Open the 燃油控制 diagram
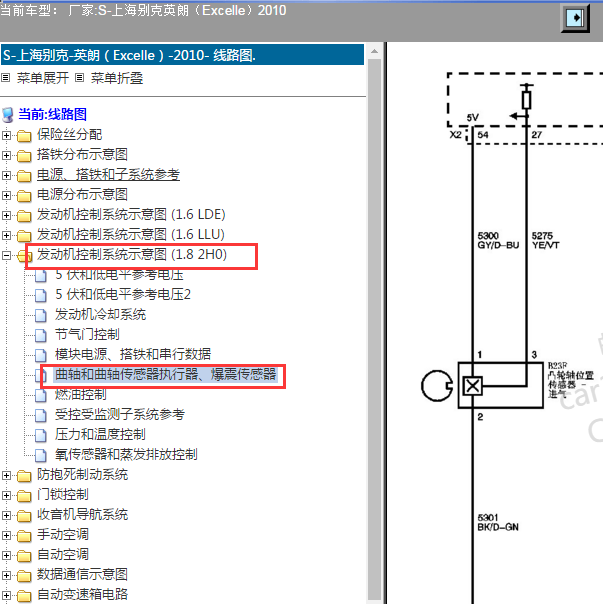Viewport: 603px width, 604px height. [81, 395]
